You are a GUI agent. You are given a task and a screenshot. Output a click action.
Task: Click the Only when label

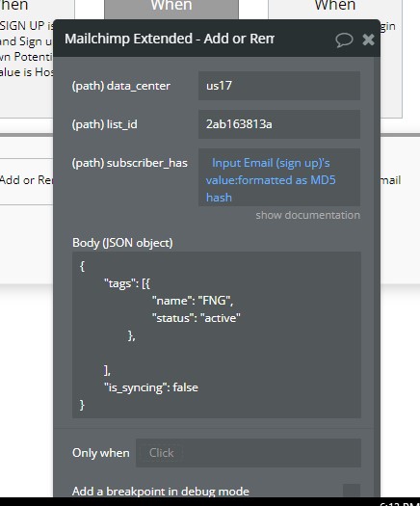coord(101,453)
